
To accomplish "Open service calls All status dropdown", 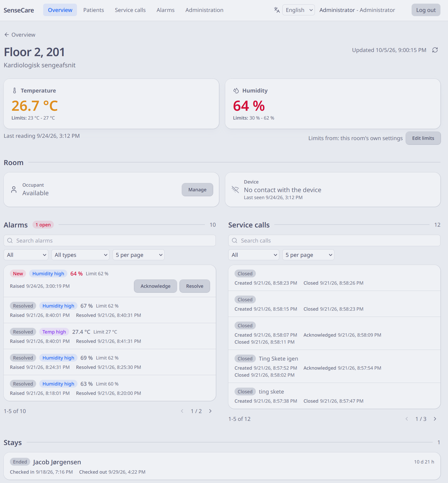I will [x=254, y=255].
